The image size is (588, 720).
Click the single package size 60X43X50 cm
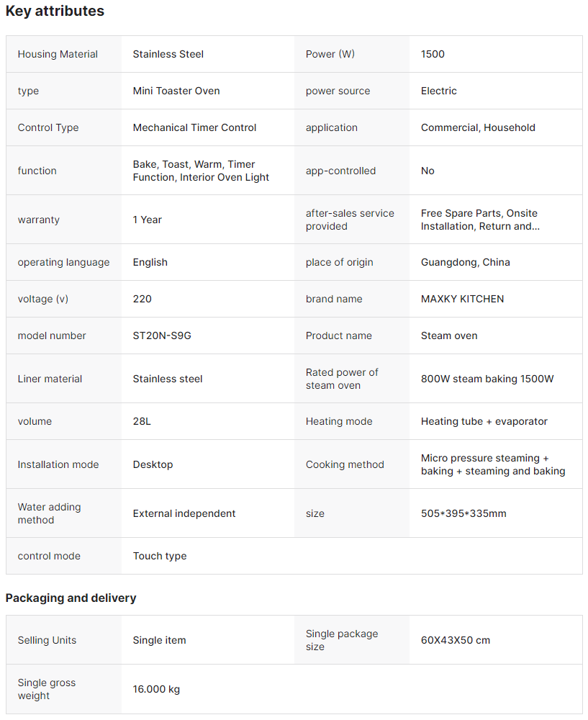pyautogui.click(x=455, y=640)
